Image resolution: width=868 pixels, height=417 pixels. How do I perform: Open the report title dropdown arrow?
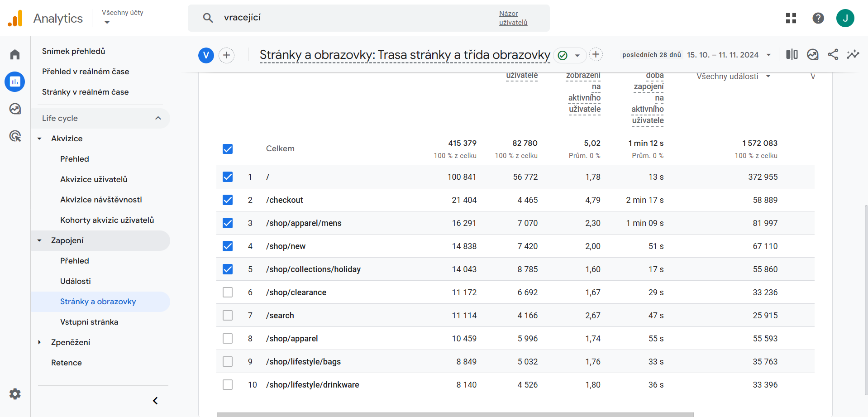click(577, 55)
